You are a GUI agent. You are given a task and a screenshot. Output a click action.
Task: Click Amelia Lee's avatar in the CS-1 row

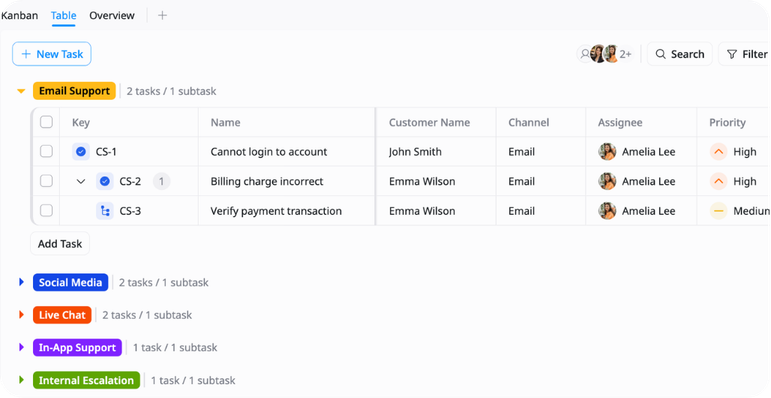point(607,152)
